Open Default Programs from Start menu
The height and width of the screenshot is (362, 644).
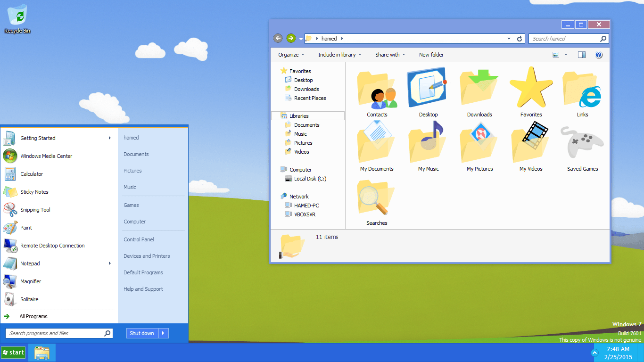click(143, 272)
